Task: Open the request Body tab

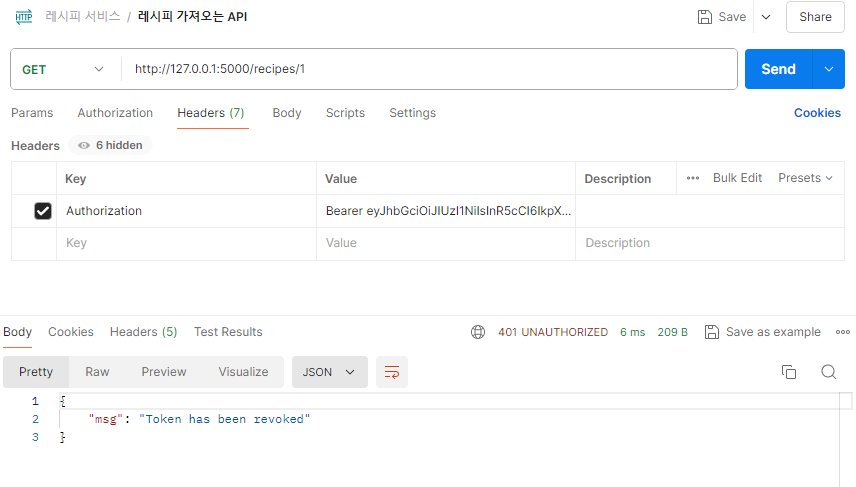Action: click(287, 113)
